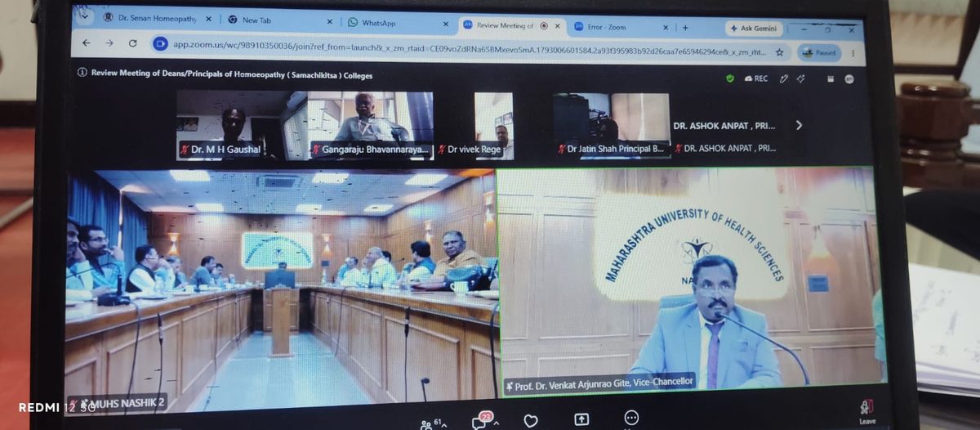980x430 pixels.
Task: Open Chrome three-dot menu
Action: click(853, 54)
